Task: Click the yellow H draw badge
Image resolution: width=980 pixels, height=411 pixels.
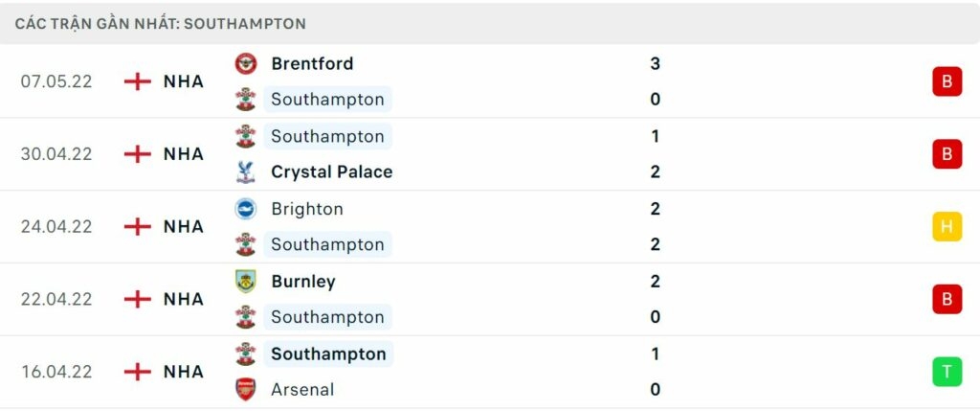Action: coord(947,226)
